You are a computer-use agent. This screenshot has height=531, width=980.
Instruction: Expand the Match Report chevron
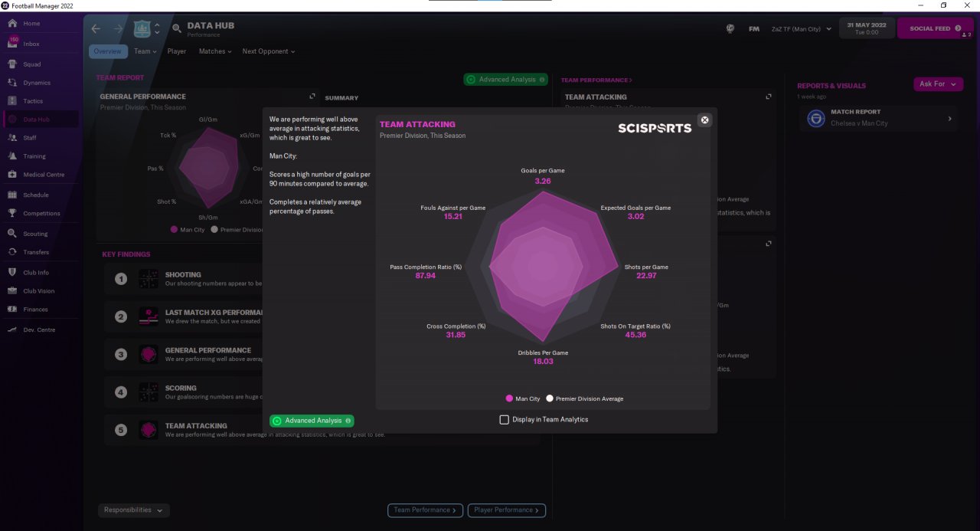tap(949, 119)
